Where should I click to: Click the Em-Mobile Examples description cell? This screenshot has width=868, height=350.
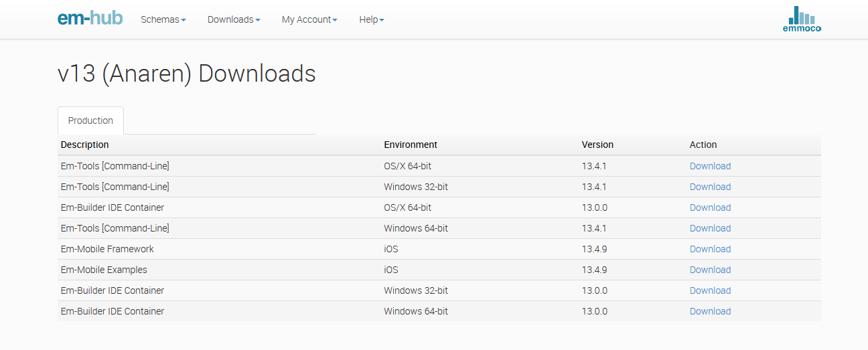tap(104, 270)
